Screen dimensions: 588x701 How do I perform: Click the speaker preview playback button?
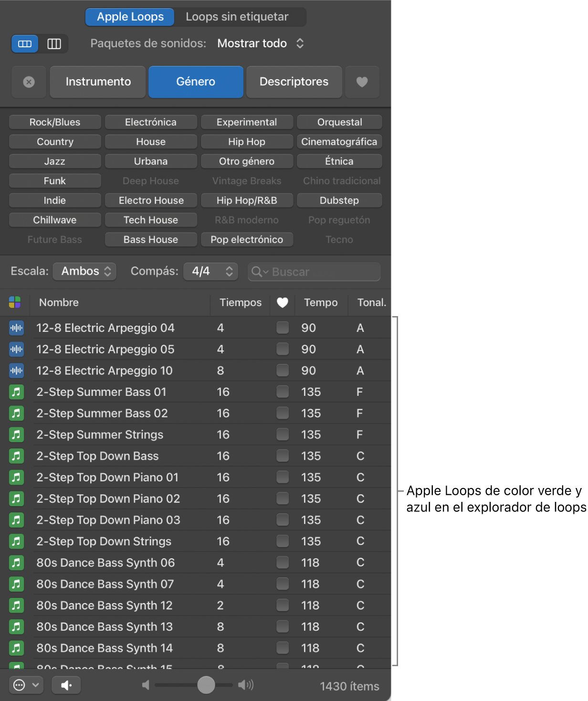click(x=66, y=685)
